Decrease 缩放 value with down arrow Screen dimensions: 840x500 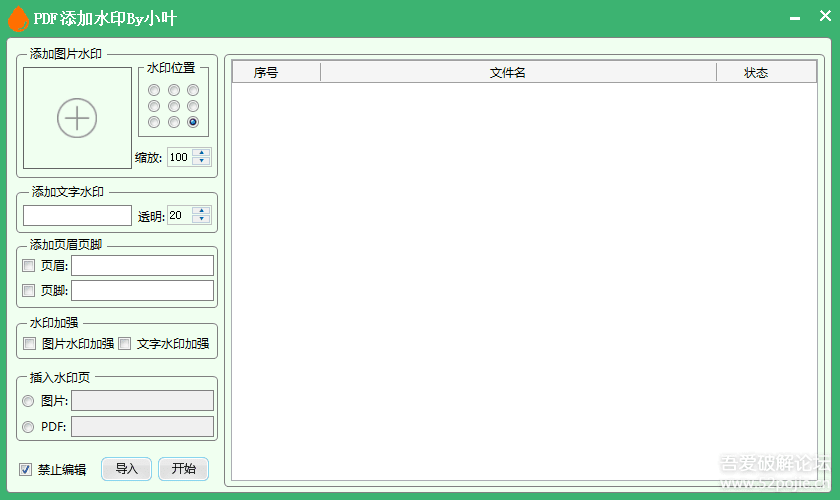pos(201,161)
